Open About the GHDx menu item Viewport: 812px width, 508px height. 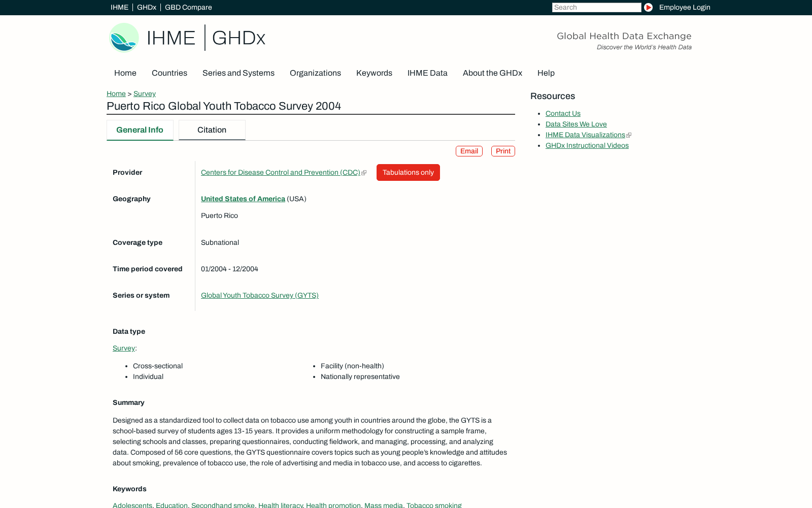tap(492, 73)
